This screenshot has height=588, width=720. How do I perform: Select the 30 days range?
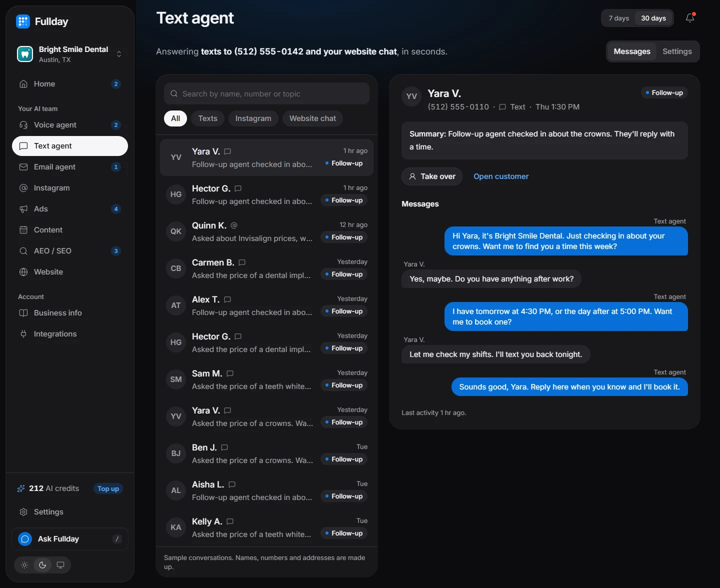(x=653, y=18)
